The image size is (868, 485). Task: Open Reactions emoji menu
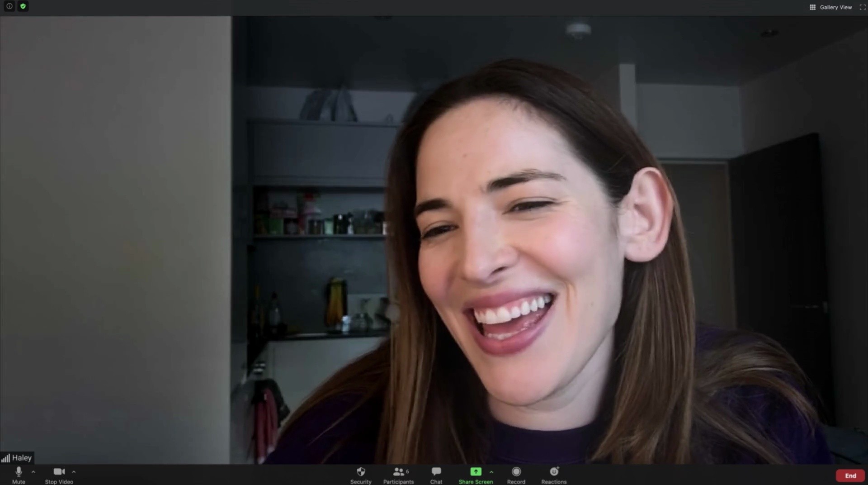[x=554, y=475]
